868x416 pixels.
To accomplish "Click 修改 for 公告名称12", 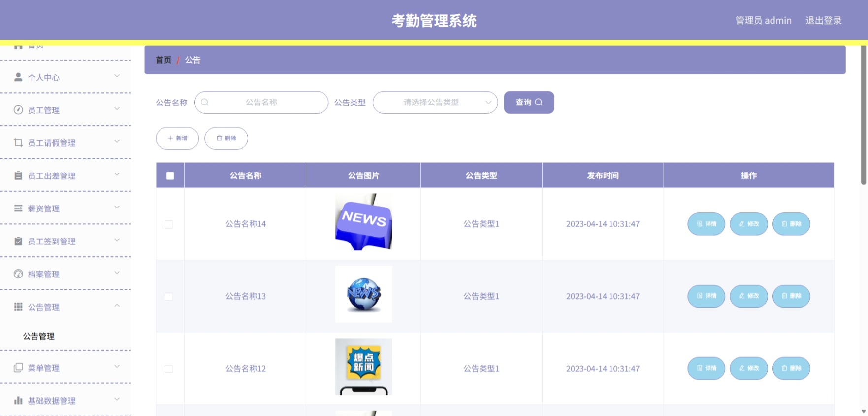I will [748, 368].
